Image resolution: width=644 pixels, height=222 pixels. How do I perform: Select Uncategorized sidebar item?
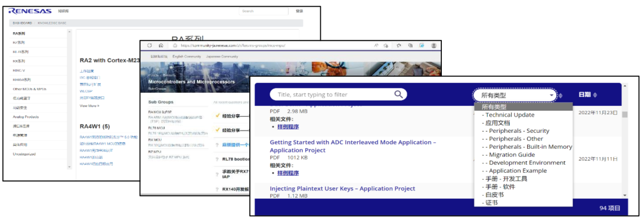(24, 154)
